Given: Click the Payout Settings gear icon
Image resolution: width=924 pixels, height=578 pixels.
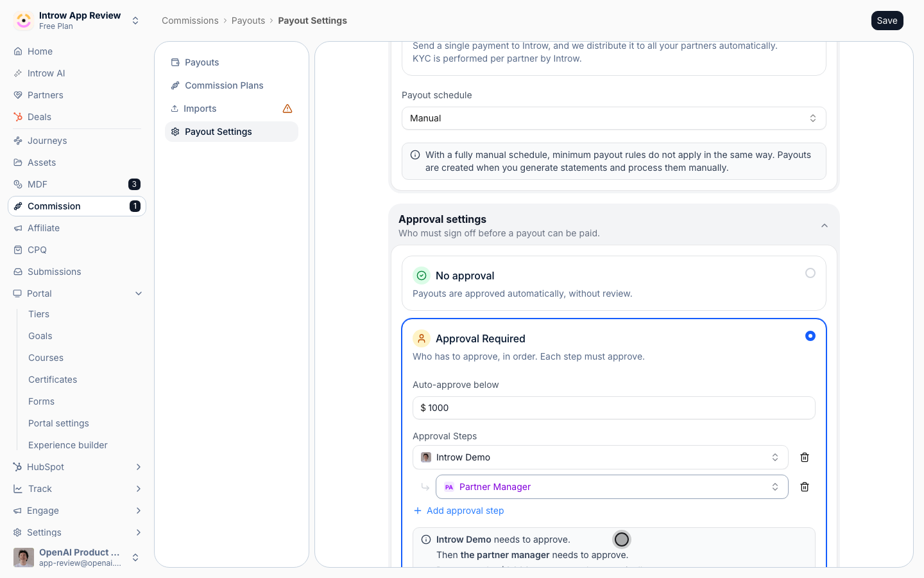Looking at the screenshot, I should coord(175,132).
